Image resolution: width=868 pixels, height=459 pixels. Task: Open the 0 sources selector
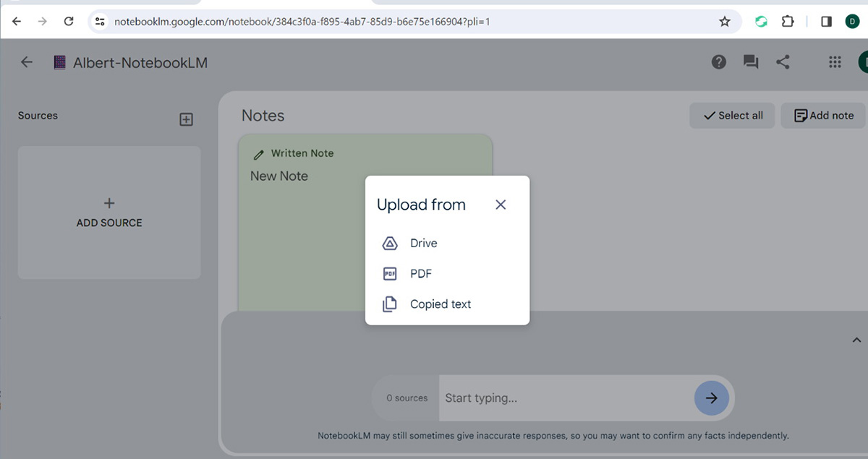point(407,398)
